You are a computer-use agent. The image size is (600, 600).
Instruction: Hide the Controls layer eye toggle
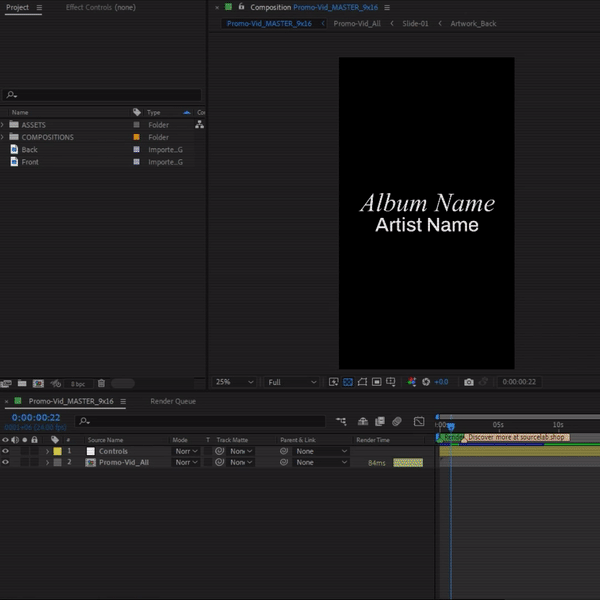[6, 451]
